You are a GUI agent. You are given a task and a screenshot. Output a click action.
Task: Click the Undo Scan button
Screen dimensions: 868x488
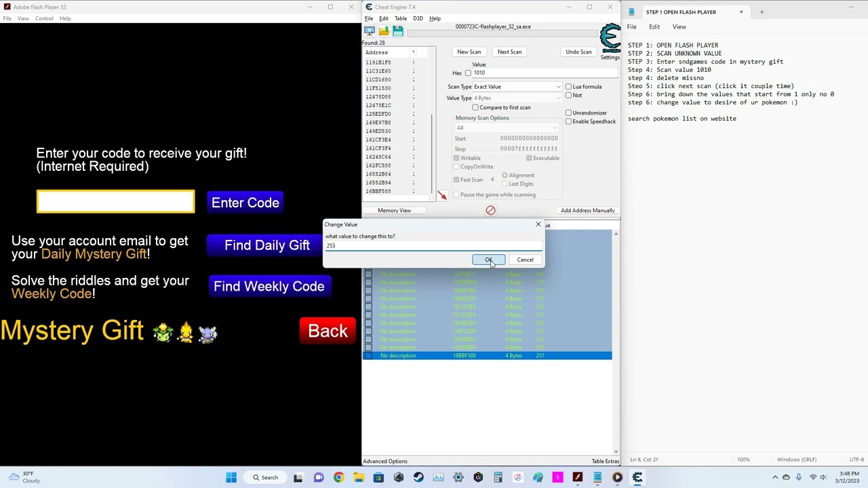point(578,52)
